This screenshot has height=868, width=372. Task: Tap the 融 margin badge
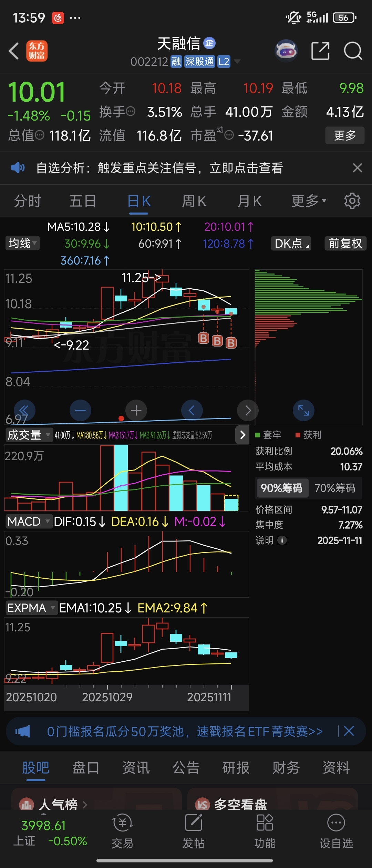[x=176, y=62]
